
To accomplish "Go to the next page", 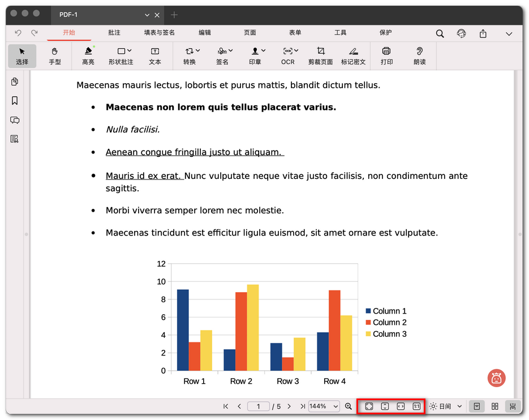I will pyautogui.click(x=289, y=406).
